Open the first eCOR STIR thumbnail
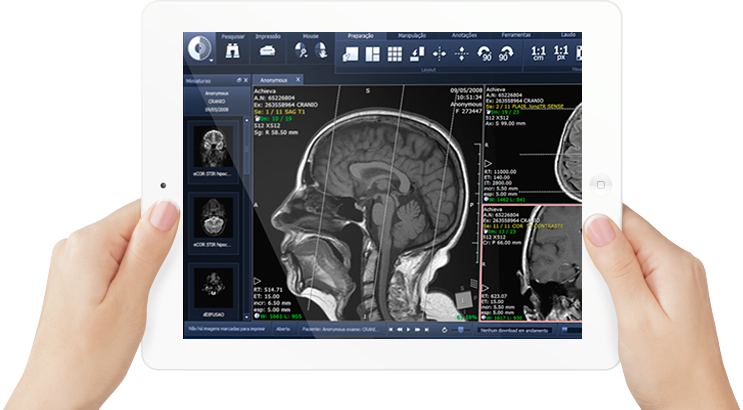Screen dimensions: 743x410 pyautogui.click(x=213, y=152)
